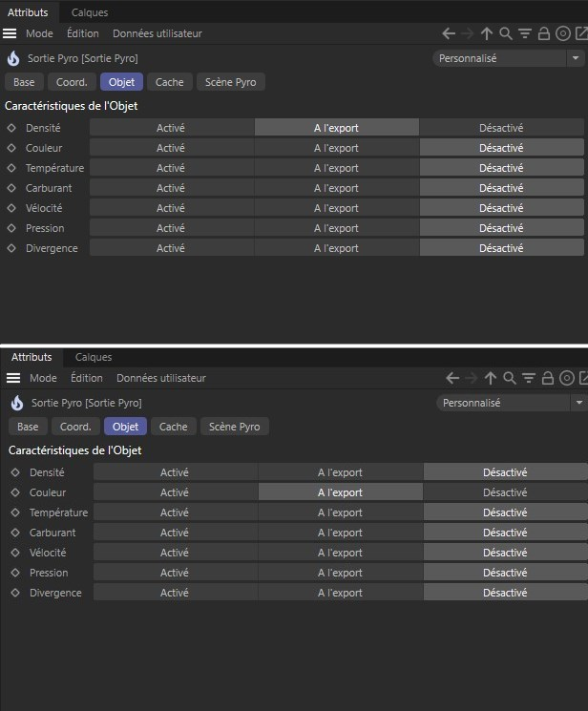This screenshot has width=588, height=711.
Task: Click the circular target icon in lower panel
Action: point(566,378)
